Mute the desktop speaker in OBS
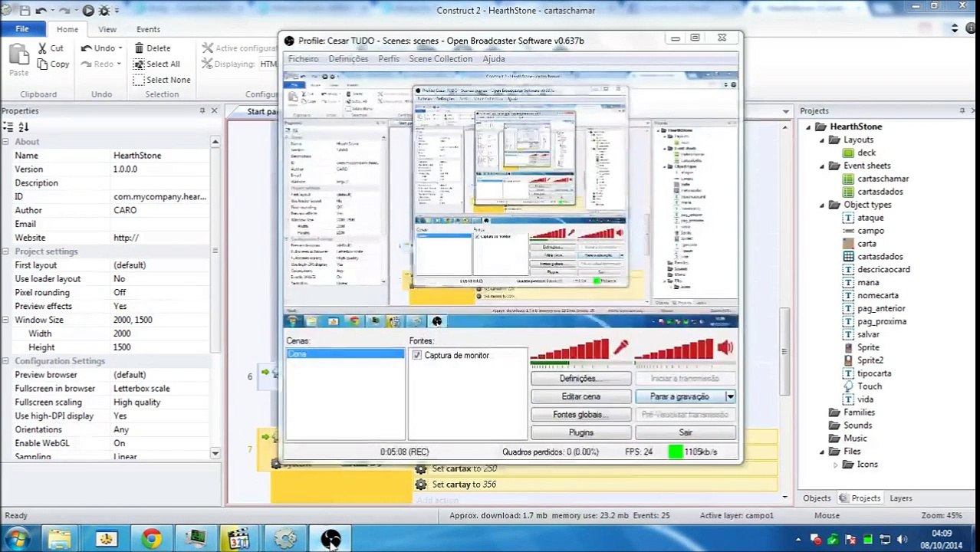This screenshot has width=980, height=552. pos(725,348)
